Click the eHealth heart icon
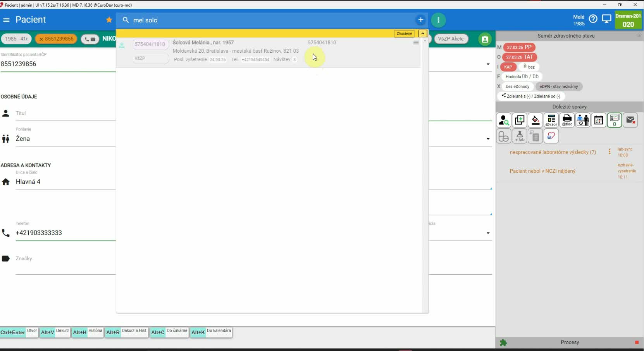The height and width of the screenshot is (351, 644). [x=551, y=136]
